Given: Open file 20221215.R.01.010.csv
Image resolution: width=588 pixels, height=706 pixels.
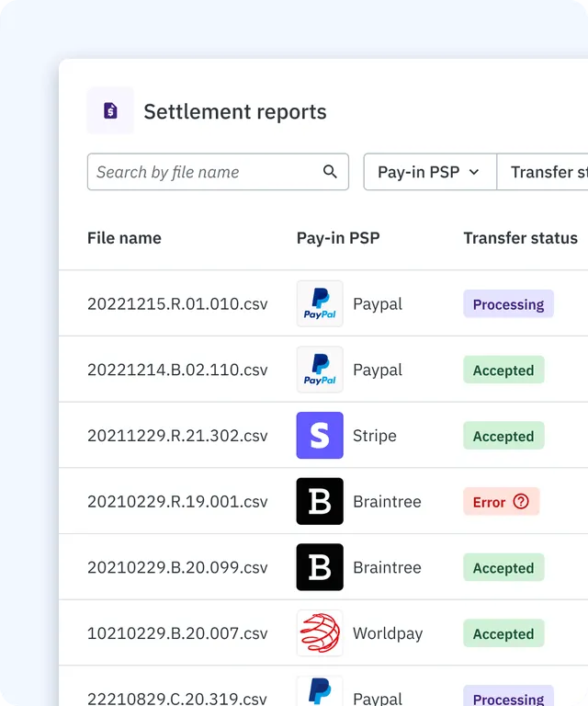Looking at the screenshot, I should pyautogui.click(x=177, y=304).
